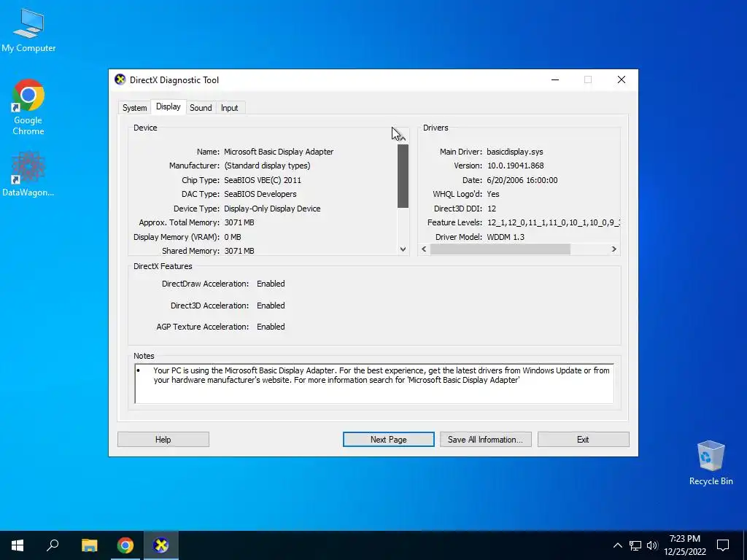
Task: Open Chrome from the taskbar
Action: click(x=125, y=545)
